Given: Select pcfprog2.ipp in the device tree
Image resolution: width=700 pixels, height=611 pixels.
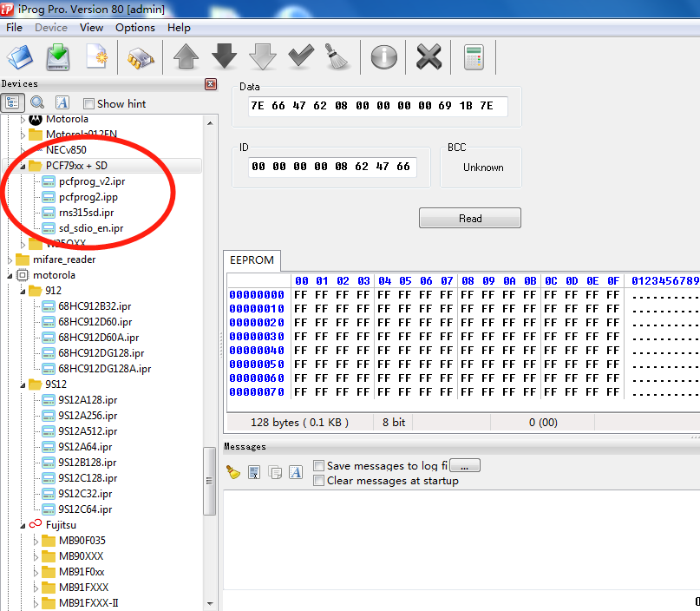Looking at the screenshot, I should [88, 197].
